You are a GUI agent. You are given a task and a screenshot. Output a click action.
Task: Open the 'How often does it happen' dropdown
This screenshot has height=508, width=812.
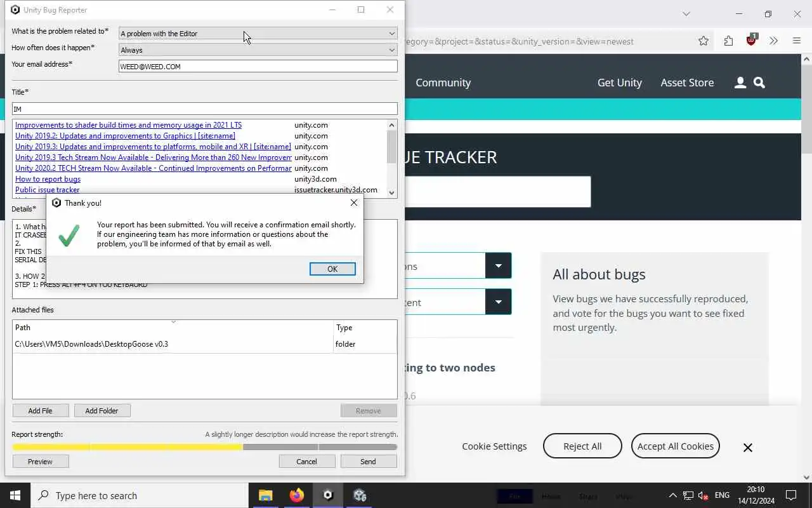pyautogui.click(x=258, y=50)
